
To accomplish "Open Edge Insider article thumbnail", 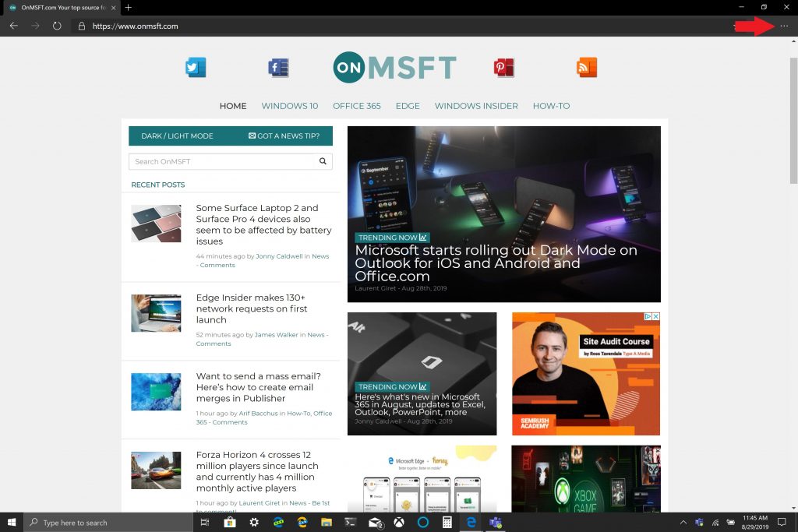I will coord(156,313).
